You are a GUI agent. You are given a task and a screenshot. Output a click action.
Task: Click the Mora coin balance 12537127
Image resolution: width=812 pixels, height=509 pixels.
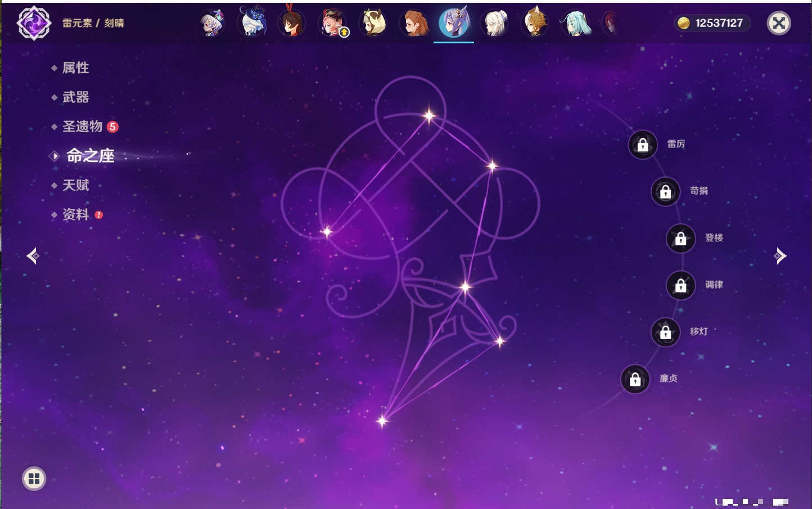coord(712,23)
